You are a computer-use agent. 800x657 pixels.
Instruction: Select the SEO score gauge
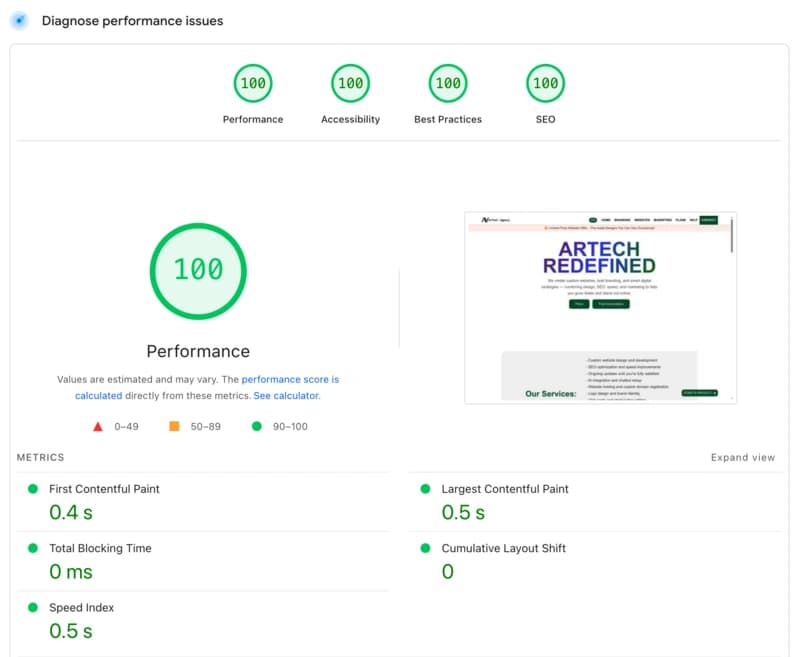(545, 83)
